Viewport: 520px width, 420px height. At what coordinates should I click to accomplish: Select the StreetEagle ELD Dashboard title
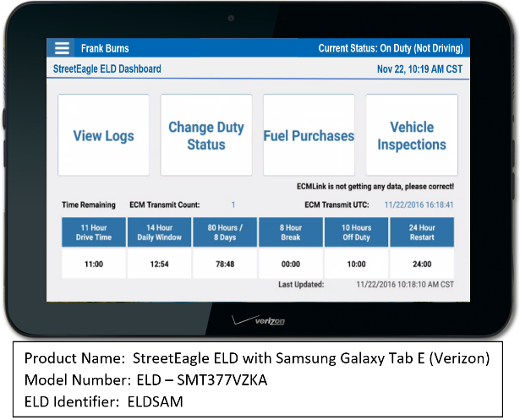107,69
